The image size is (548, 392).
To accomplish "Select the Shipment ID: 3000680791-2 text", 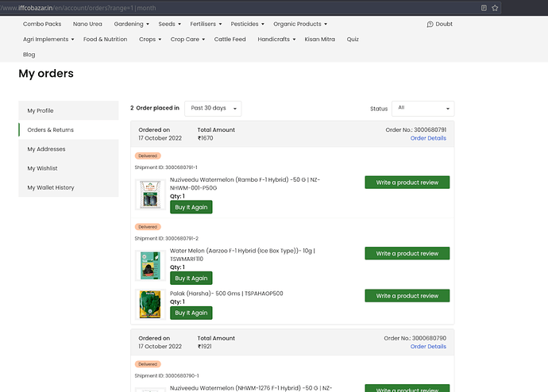I will click(166, 239).
